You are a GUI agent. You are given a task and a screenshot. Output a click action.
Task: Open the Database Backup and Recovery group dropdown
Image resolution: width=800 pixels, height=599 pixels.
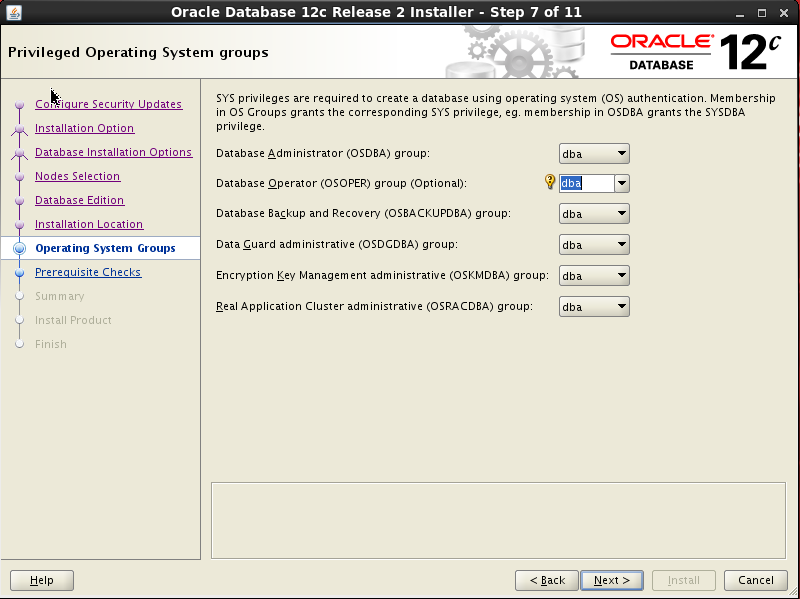click(620, 213)
